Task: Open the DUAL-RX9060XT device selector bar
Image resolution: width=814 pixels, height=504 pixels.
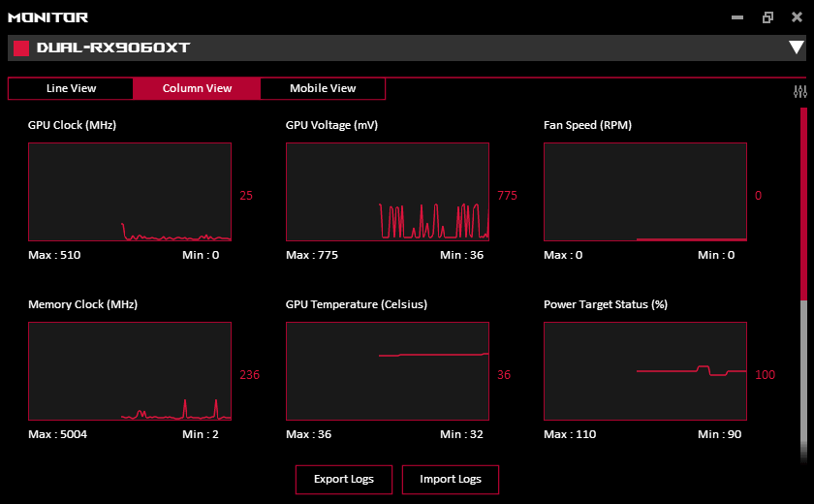Action: coord(406,47)
